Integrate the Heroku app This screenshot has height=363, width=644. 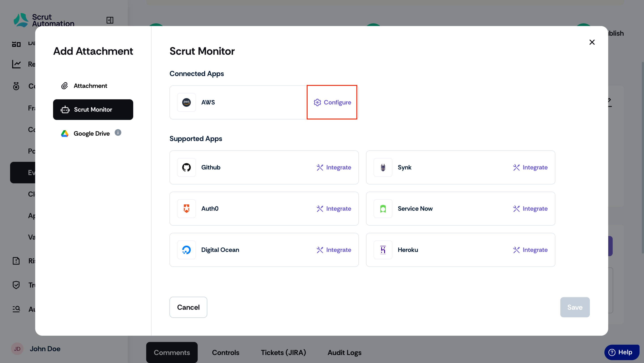tap(530, 250)
